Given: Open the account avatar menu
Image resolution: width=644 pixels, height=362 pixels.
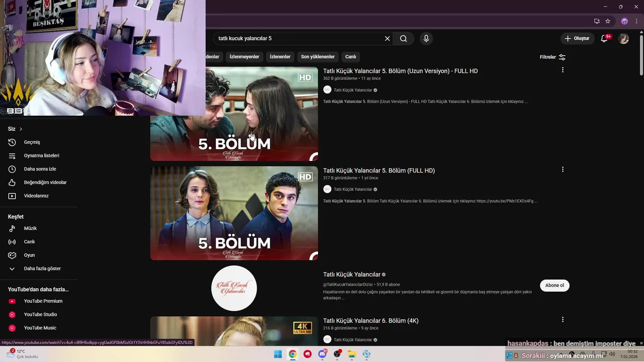Looking at the screenshot, I should [x=624, y=39].
